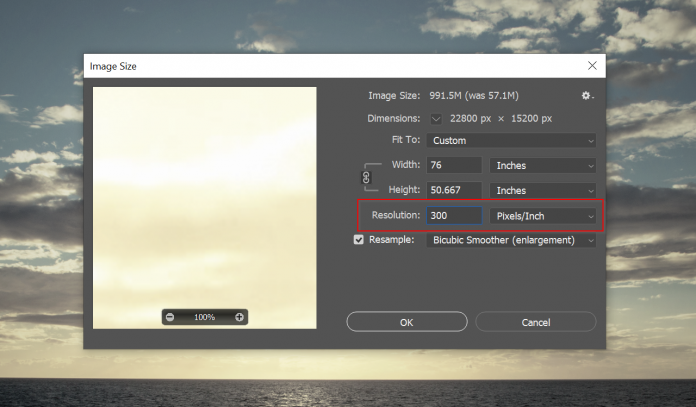Zoom in the preview with plus icon
This screenshot has height=407, width=696.
point(239,317)
